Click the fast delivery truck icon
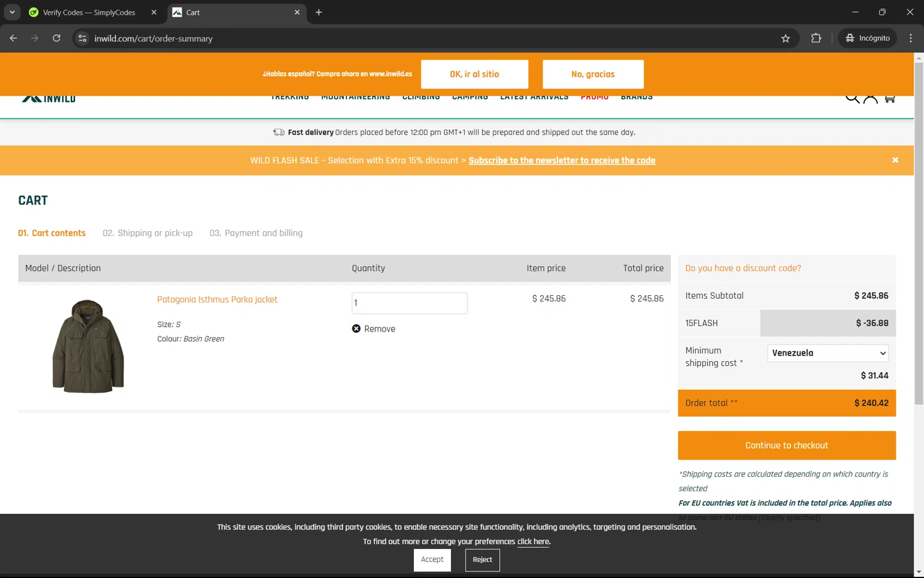Screen dimensions: 924x578 click(x=279, y=132)
